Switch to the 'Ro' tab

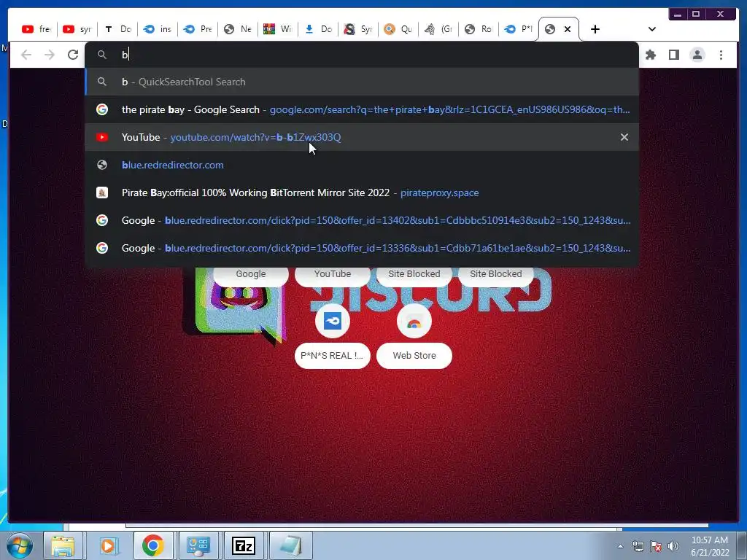(479, 29)
